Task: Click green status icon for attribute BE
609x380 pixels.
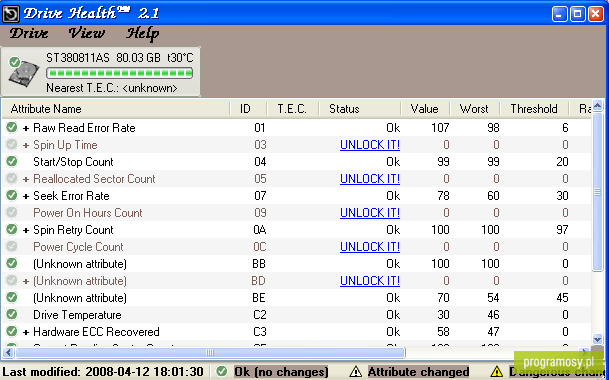Action: (12, 297)
